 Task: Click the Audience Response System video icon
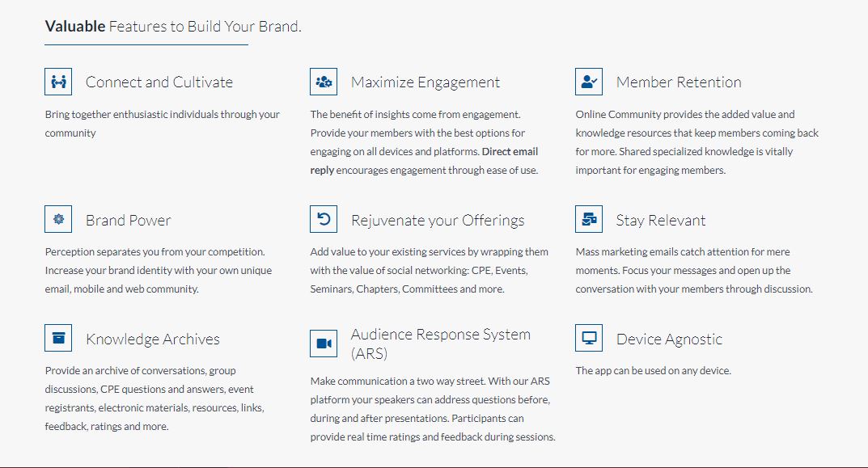click(x=324, y=344)
